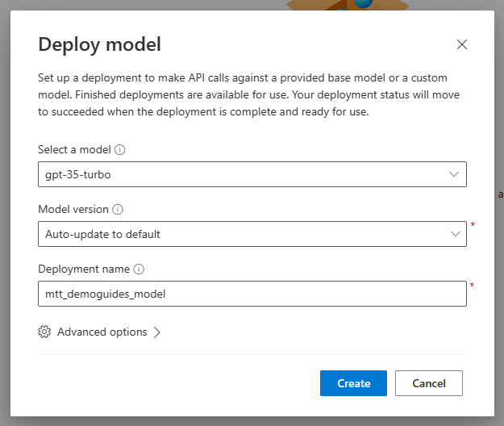
Task: Click the gear icon for Advanced options
Action: pos(44,332)
